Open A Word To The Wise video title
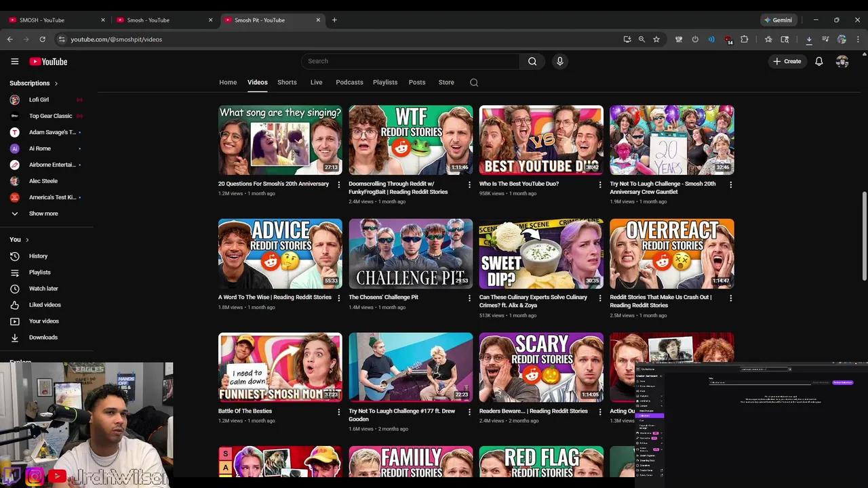This screenshot has width=868, height=488. 275,298
